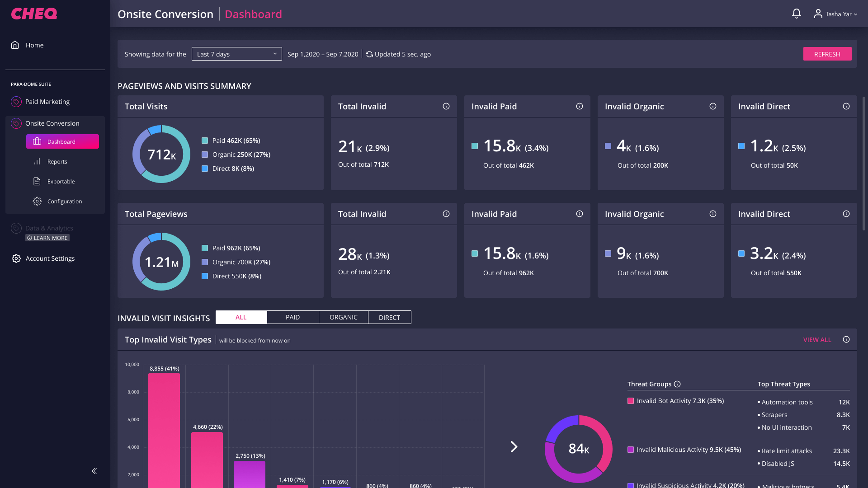This screenshot has height=488, width=868.
Task: Select the DIRECT insights tab
Action: pos(389,317)
